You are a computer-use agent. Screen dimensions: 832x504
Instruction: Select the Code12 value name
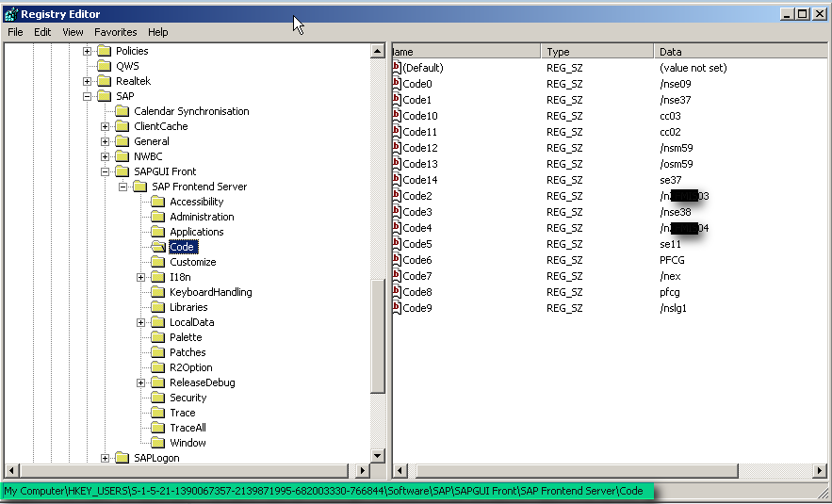point(420,148)
